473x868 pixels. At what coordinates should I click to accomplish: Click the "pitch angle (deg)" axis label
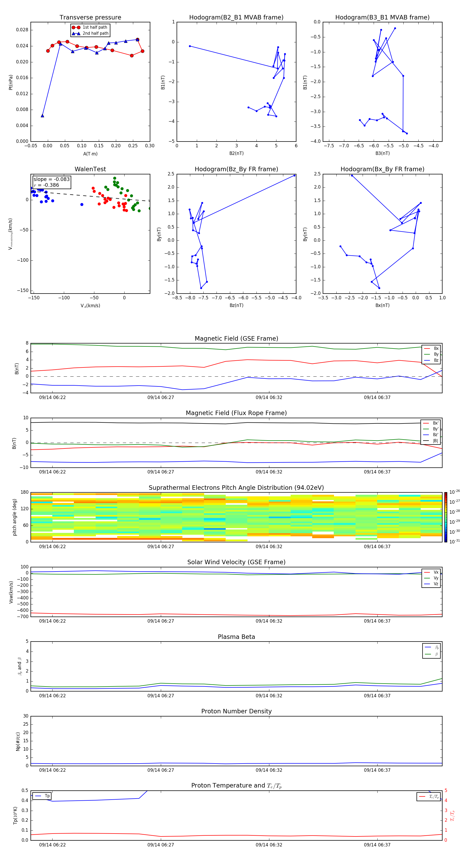coord(14,517)
